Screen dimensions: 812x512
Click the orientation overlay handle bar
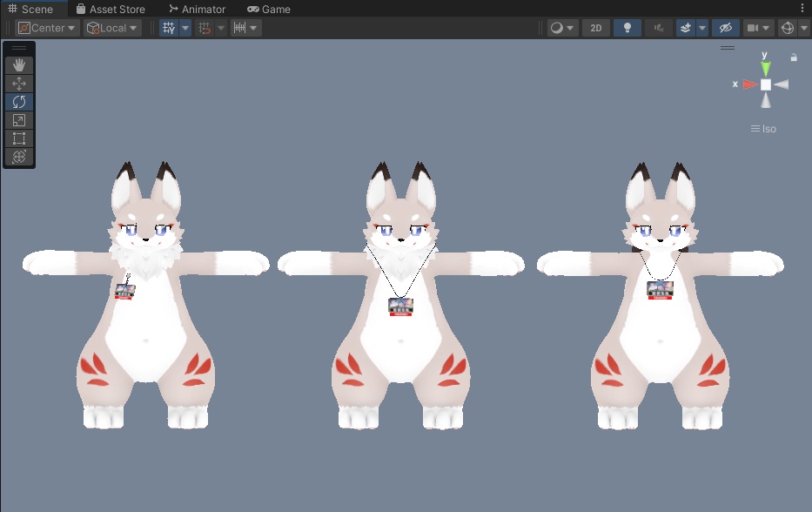coord(727,48)
